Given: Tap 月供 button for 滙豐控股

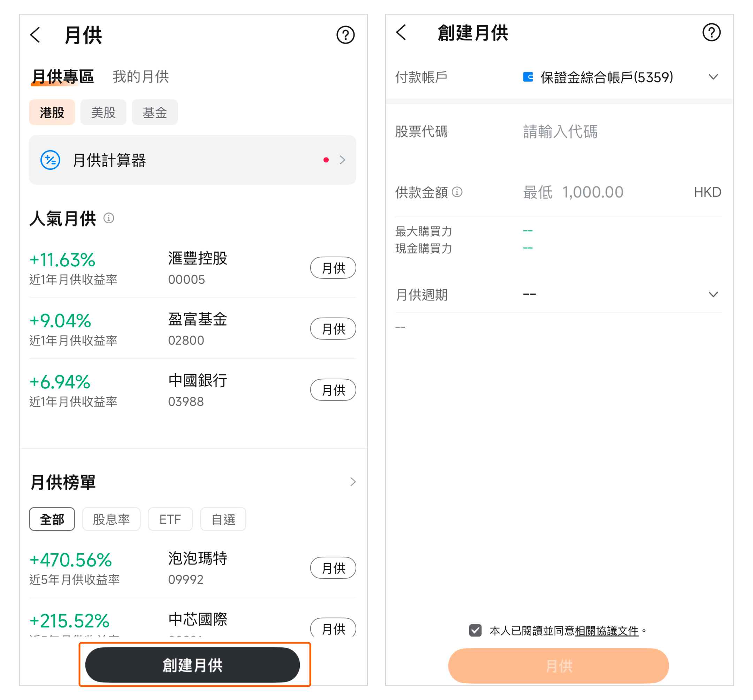Looking at the screenshot, I should (333, 268).
